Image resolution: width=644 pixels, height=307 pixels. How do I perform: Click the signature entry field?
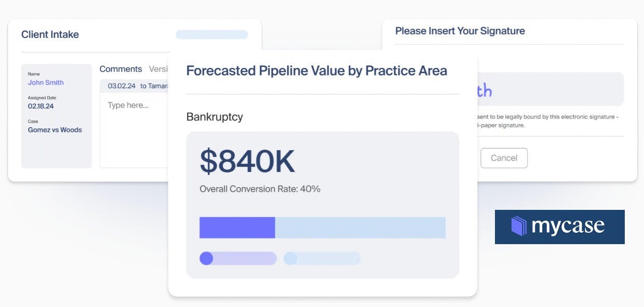click(551, 89)
